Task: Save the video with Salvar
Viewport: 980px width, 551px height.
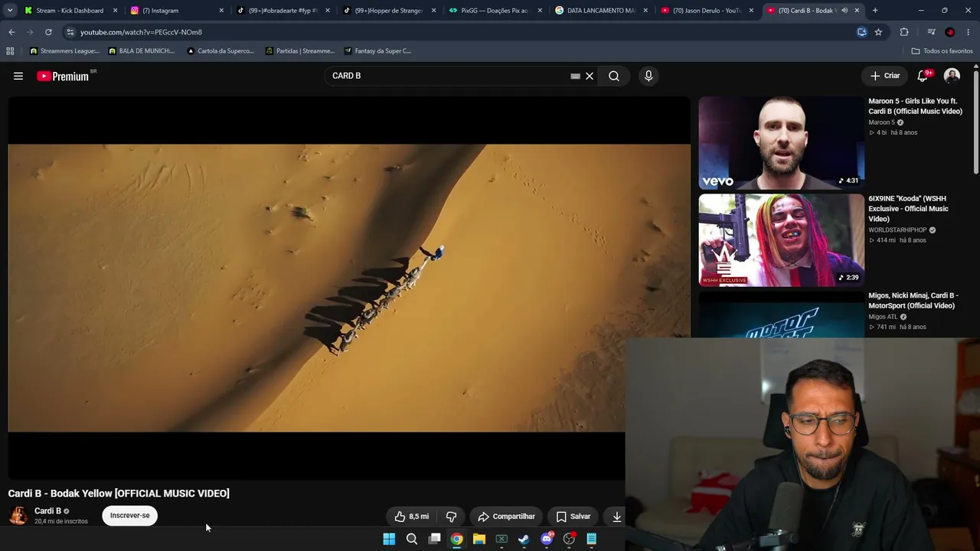Action: tap(573, 517)
